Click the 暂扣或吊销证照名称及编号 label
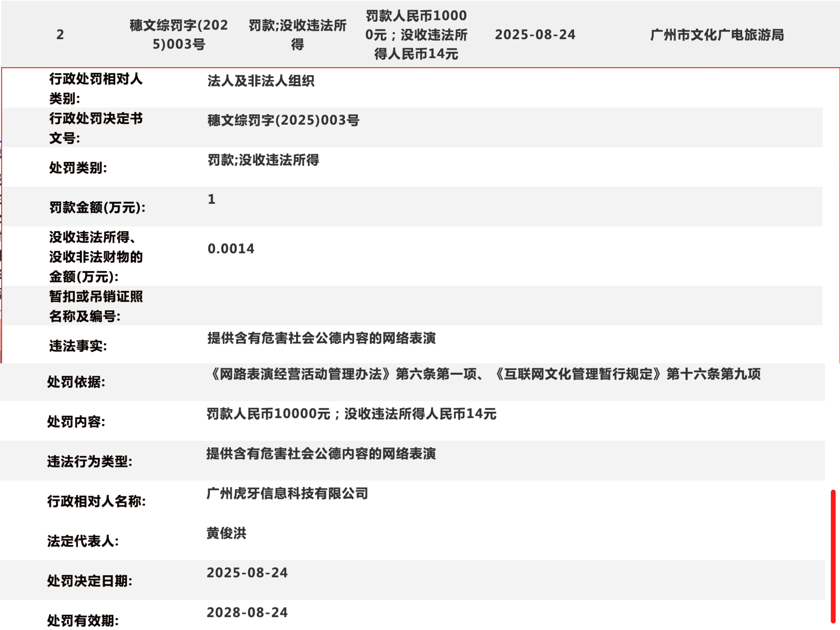 (x=96, y=306)
